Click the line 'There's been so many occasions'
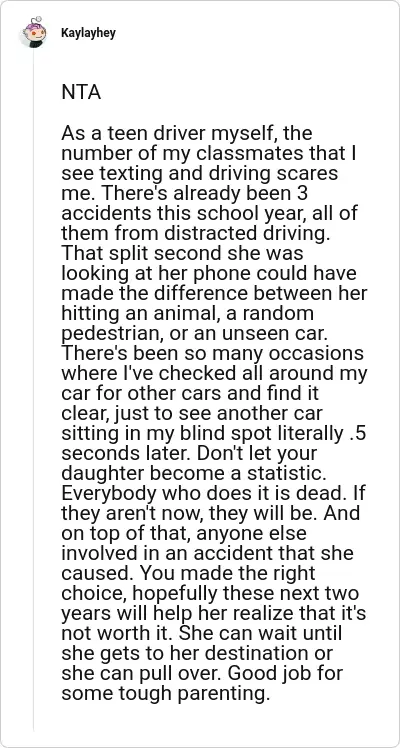 point(212,353)
